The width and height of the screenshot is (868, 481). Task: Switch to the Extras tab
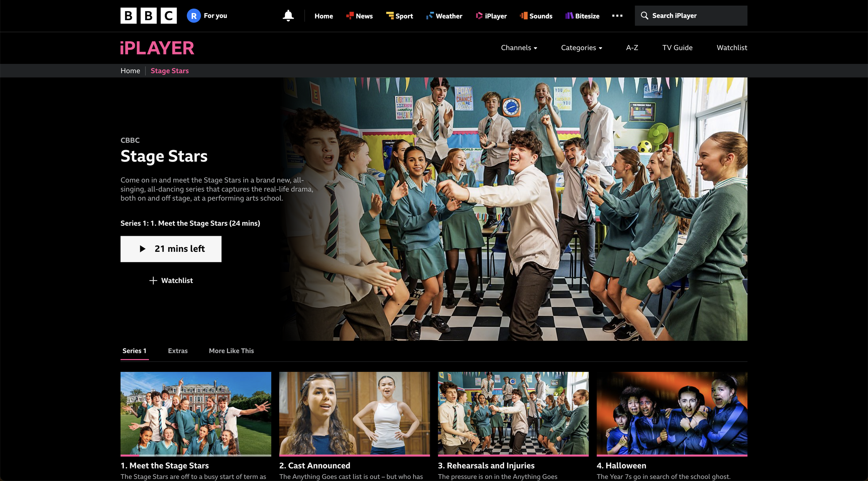tap(177, 351)
